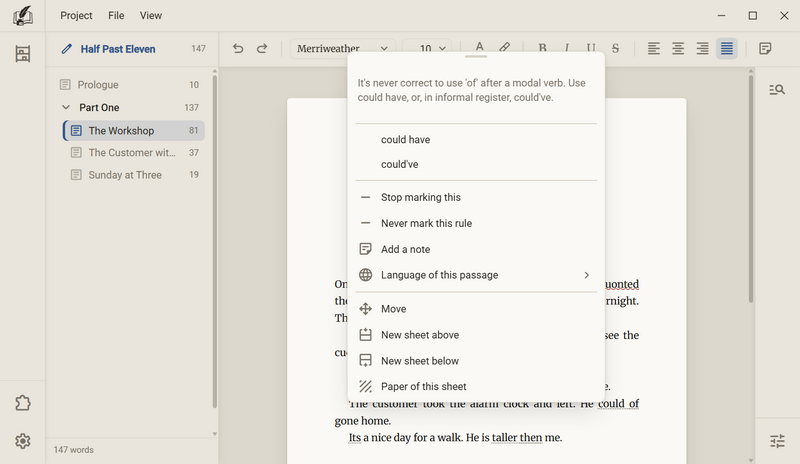Image resolution: width=800 pixels, height=464 pixels.
Task: Click the four-arrow Move icon
Action: coord(365,309)
